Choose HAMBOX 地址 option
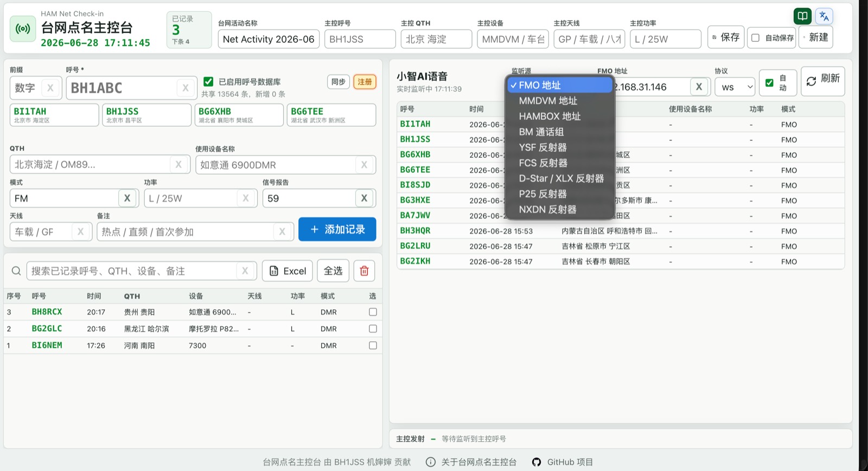 pos(559,116)
